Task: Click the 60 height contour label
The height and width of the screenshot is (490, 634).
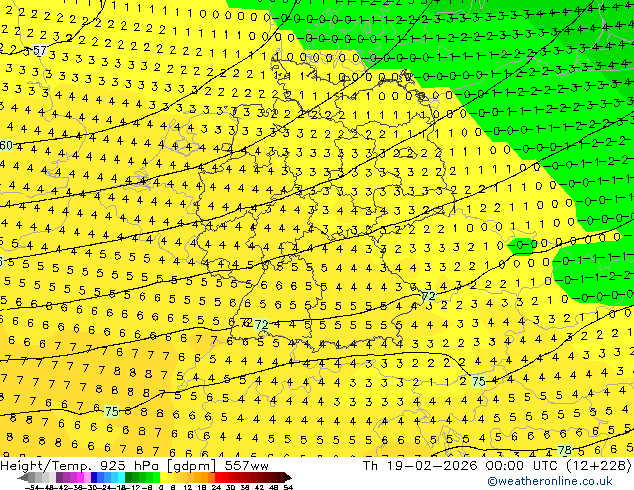Action: click(x=6, y=145)
